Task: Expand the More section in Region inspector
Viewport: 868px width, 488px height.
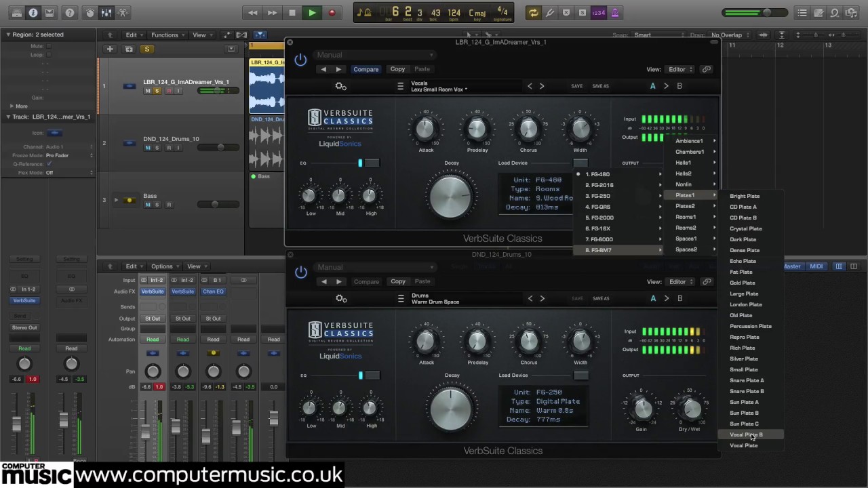Action: coord(12,106)
